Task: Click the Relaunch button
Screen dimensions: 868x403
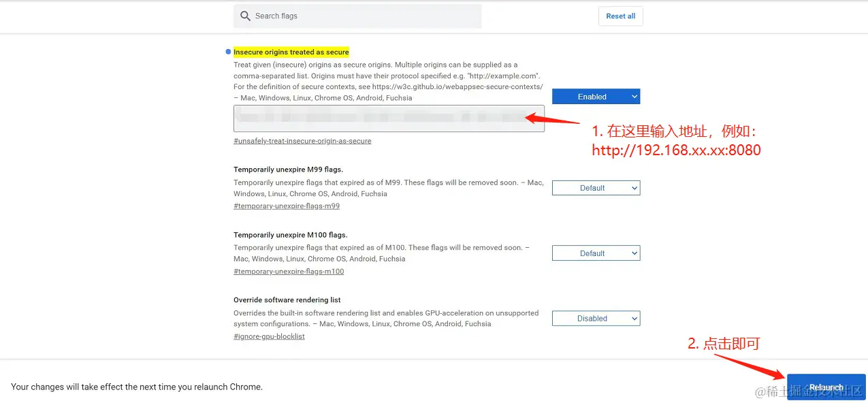Action: pos(826,387)
